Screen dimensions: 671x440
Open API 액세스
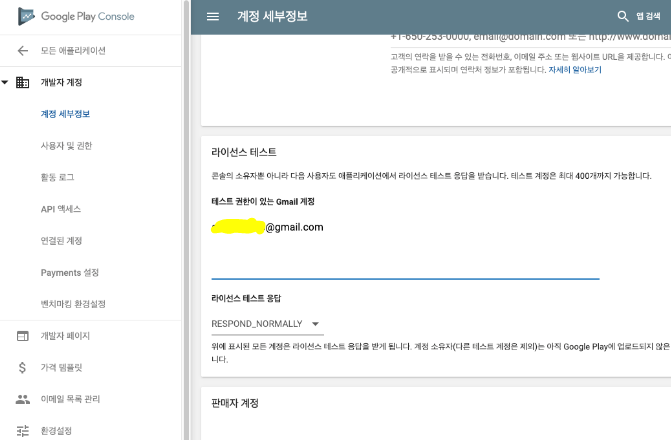coord(61,209)
